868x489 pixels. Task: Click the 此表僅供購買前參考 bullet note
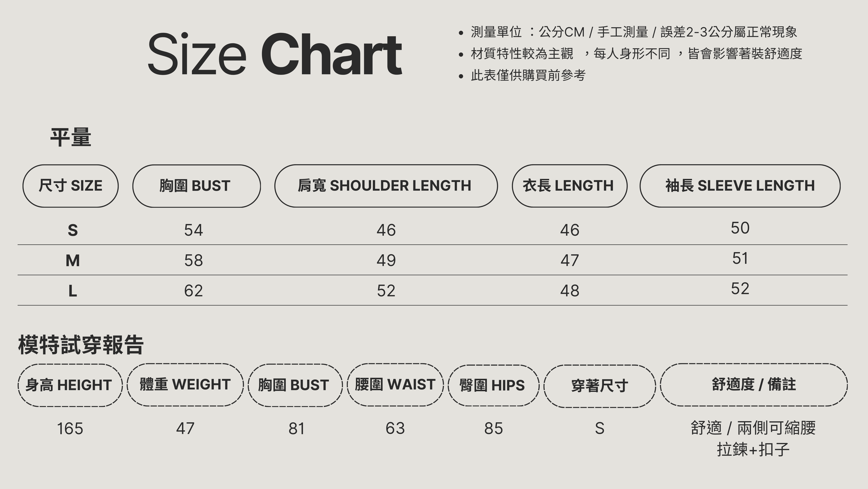pos(528,75)
